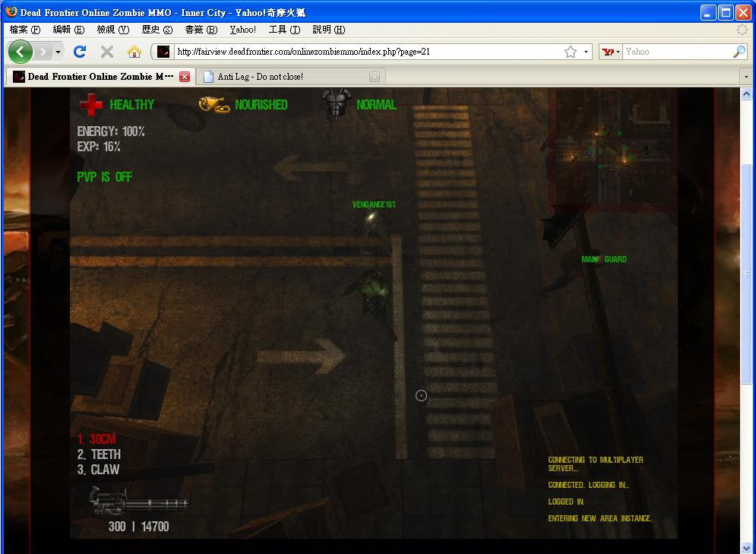Image resolution: width=756 pixels, height=554 pixels.
Task: Click the search magnifier icon
Action: click(739, 52)
